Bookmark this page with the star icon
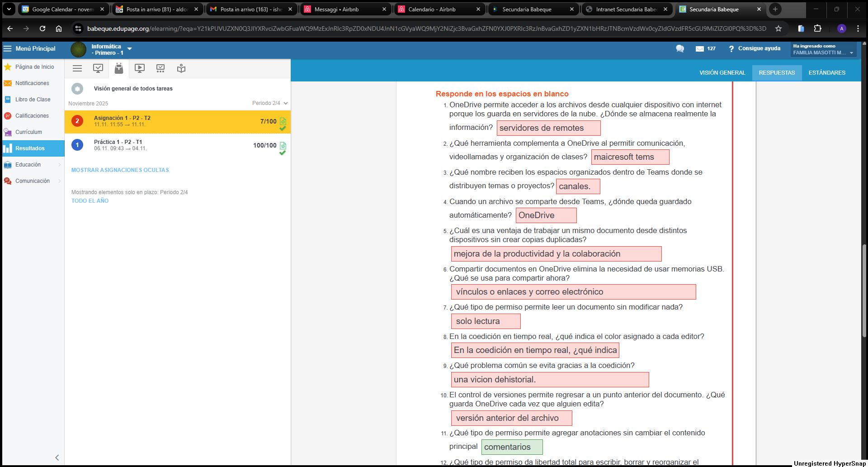This screenshot has height=467, width=868. 778,29
